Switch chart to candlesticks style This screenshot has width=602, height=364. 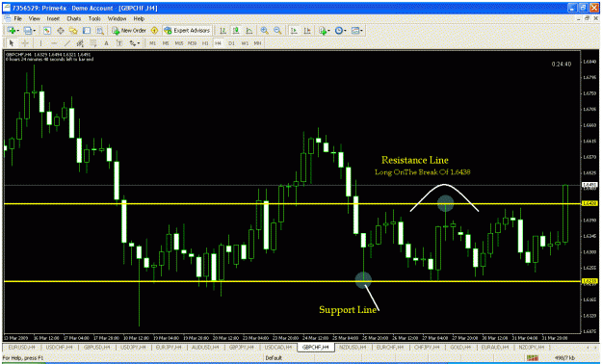(236, 31)
